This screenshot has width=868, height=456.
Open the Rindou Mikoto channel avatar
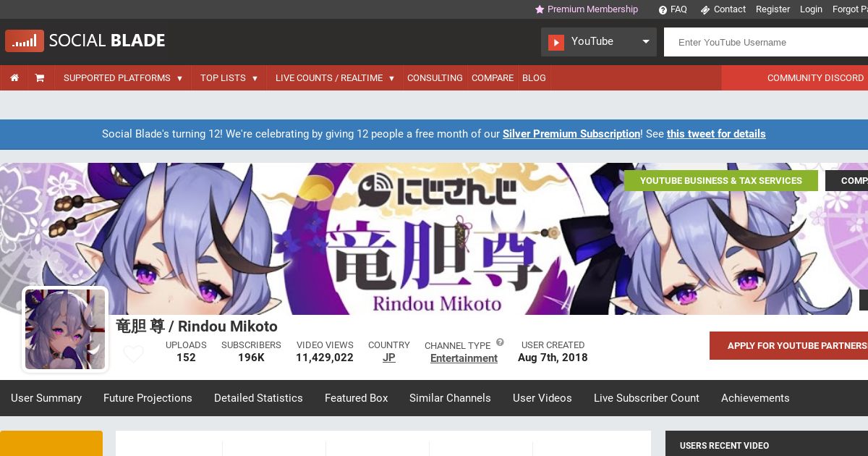coord(65,329)
